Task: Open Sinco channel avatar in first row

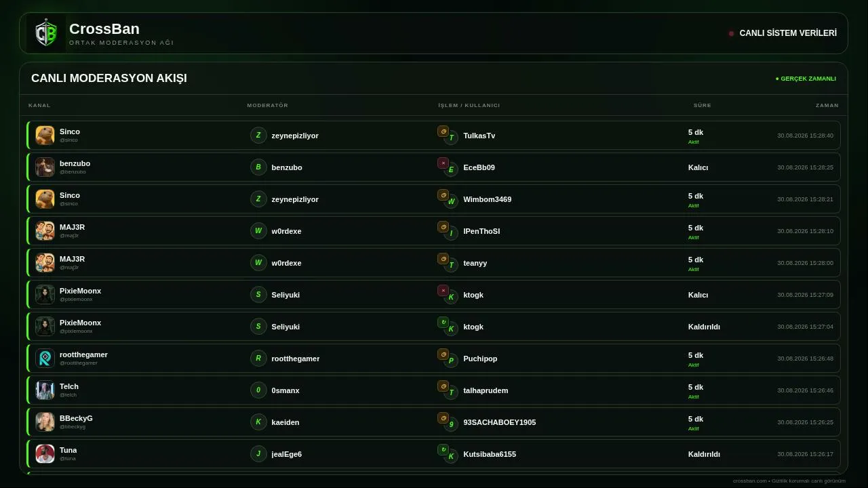Action: pyautogui.click(x=45, y=136)
